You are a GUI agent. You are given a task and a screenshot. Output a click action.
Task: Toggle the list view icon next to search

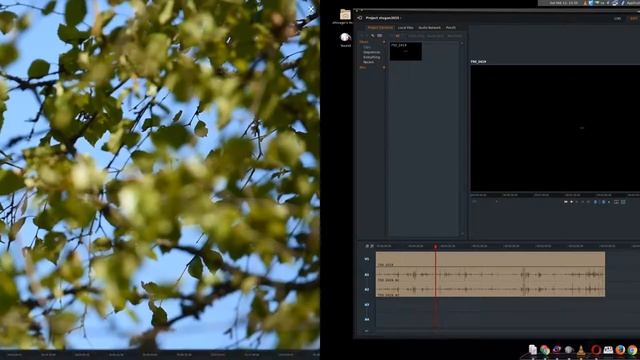(x=380, y=36)
